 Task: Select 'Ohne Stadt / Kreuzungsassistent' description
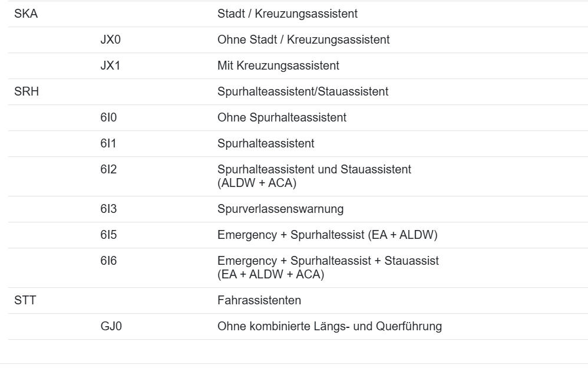click(303, 40)
